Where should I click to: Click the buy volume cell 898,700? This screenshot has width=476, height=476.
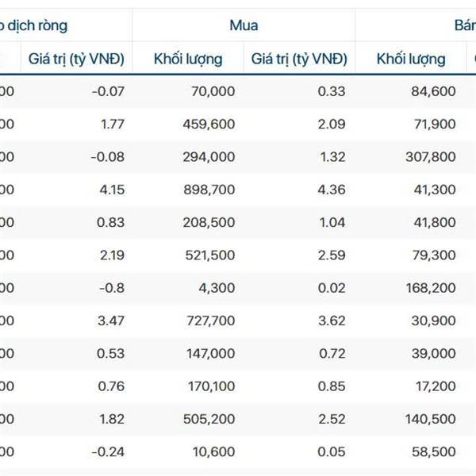(x=209, y=190)
